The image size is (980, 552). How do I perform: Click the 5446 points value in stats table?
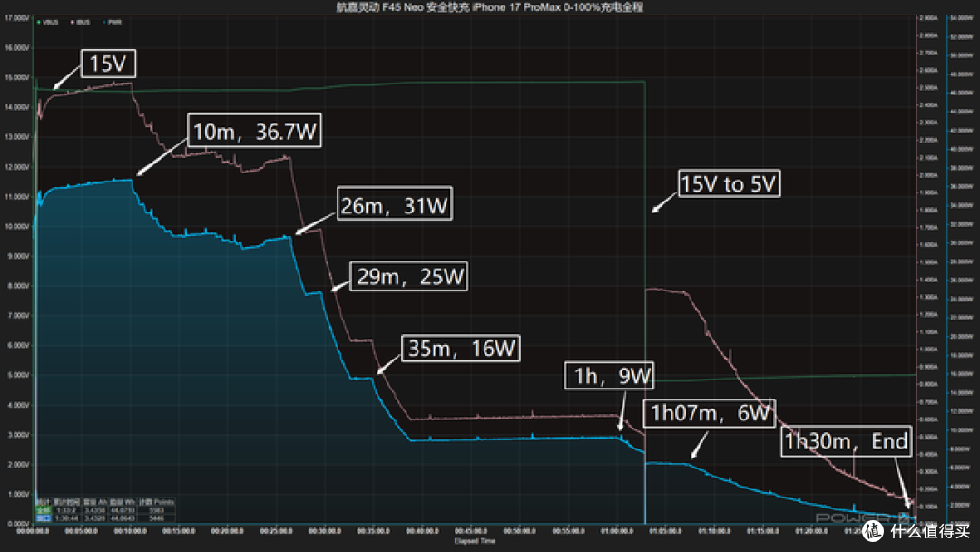[156, 518]
